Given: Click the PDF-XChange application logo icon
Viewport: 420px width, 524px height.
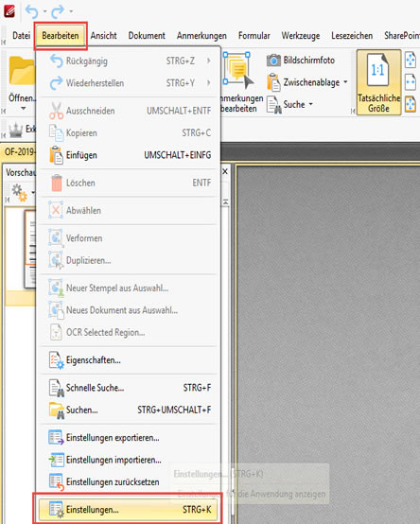Looking at the screenshot, I should click(x=9, y=11).
